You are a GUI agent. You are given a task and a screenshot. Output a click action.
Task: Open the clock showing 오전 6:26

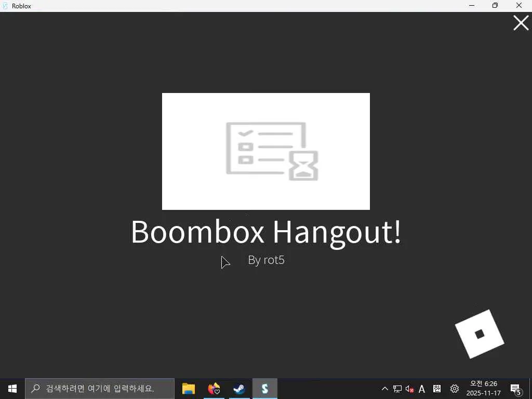click(484, 389)
